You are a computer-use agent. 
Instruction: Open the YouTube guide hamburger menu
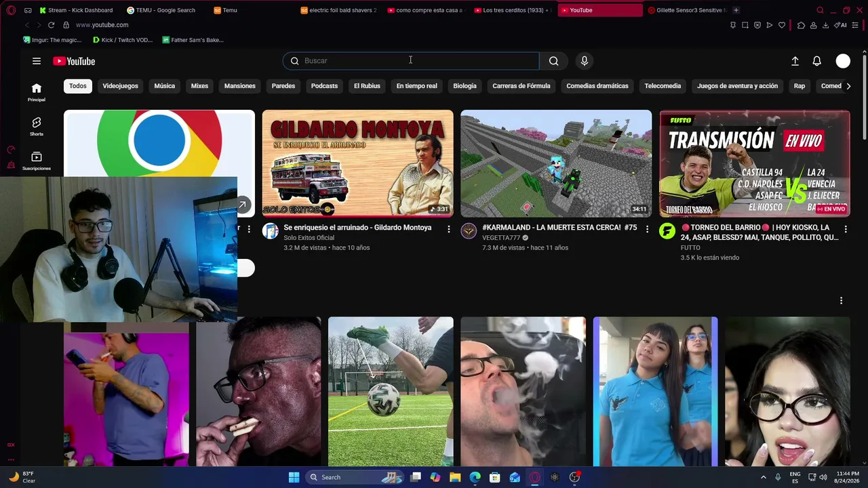(37, 61)
